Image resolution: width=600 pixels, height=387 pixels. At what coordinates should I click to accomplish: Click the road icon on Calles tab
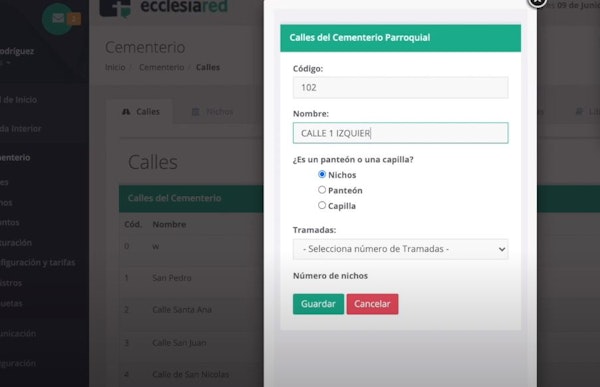(x=126, y=112)
